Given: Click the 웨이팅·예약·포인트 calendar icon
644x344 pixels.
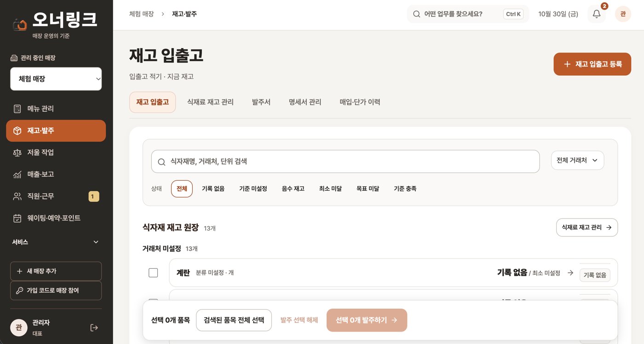Looking at the screenshot, I should coord(17,218).
